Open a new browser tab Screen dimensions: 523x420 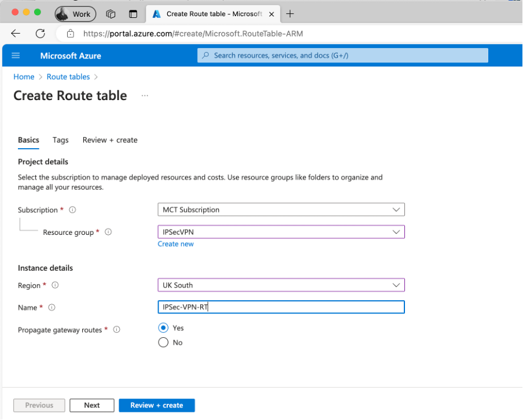point(290,14)
